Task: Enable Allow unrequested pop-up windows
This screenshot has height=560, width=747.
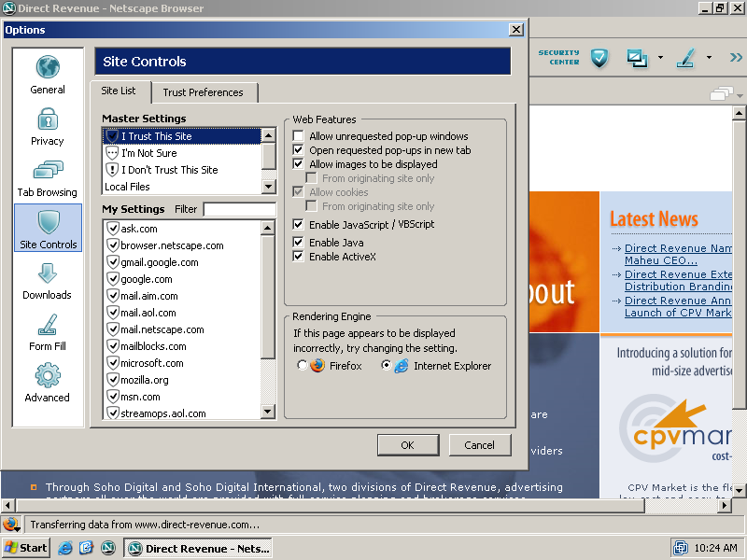Action: [x=298, y=135]
